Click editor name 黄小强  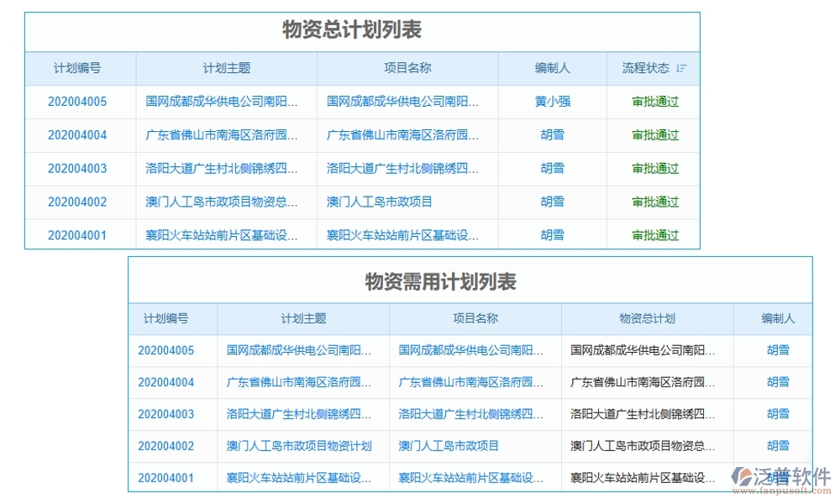coord(552,102)
